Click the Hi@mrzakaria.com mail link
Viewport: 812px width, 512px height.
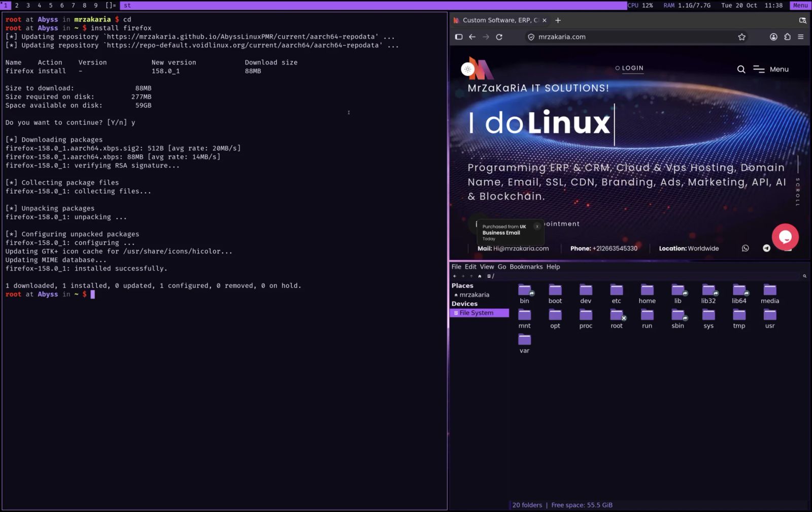(521, 248)
